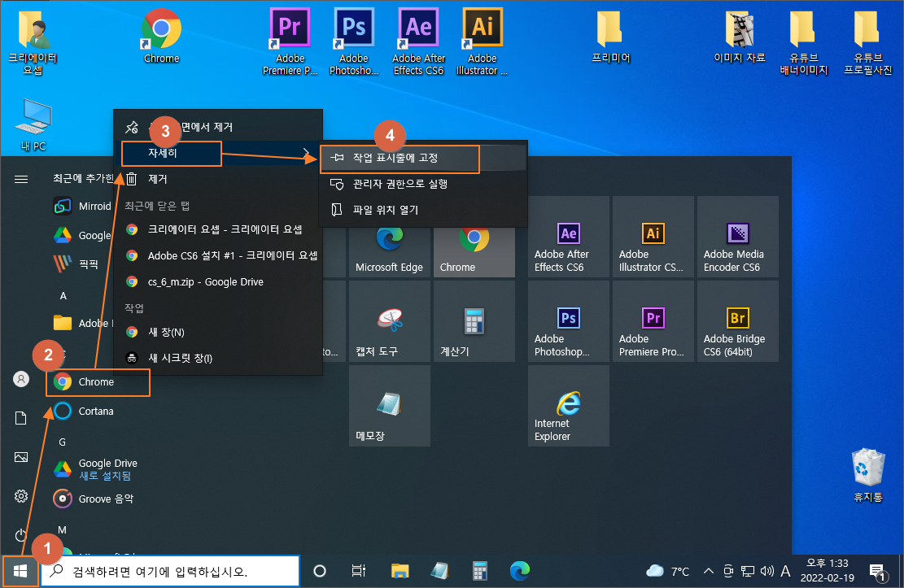The height and width of the screenshot is (588, 904).
Task: Open Pictures icon in Start sidebar
Action: pos(21,457)
